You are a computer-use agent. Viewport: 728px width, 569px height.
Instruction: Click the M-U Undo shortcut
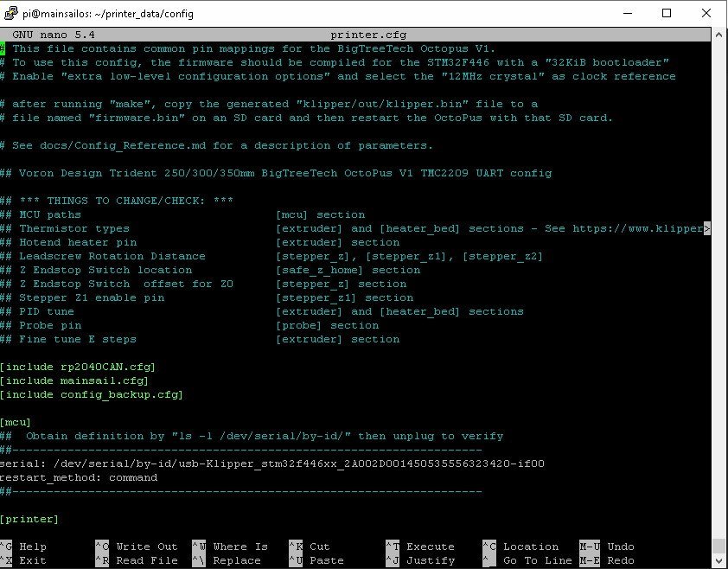(607, 547)
